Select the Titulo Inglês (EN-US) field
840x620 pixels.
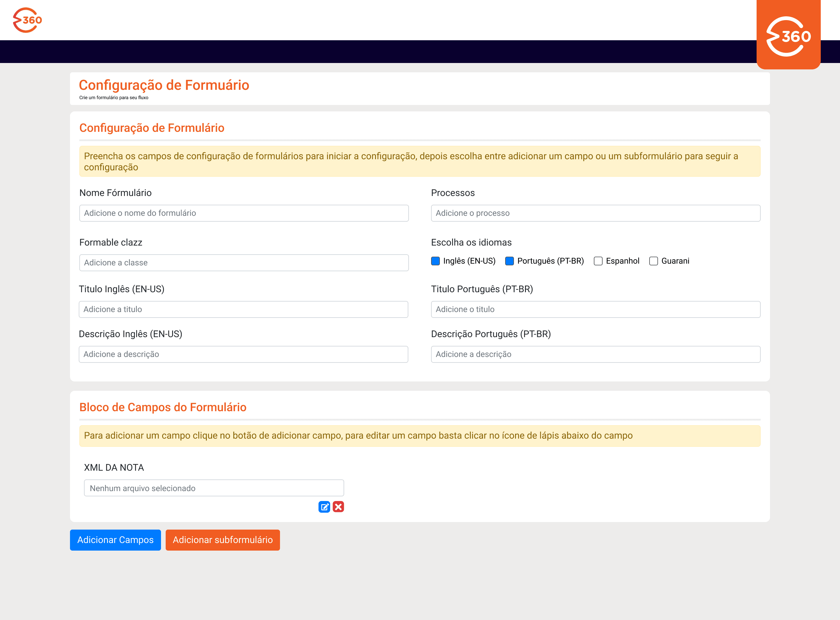point(243,309)
